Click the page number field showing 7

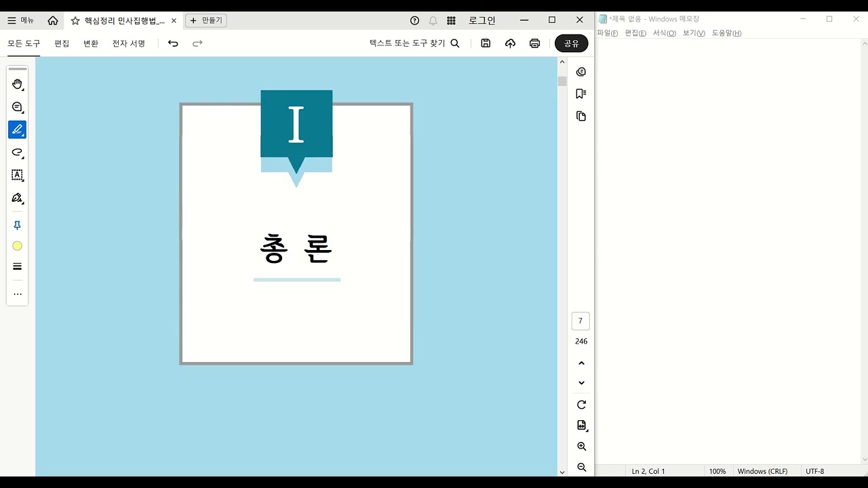[x=580, y=321]
